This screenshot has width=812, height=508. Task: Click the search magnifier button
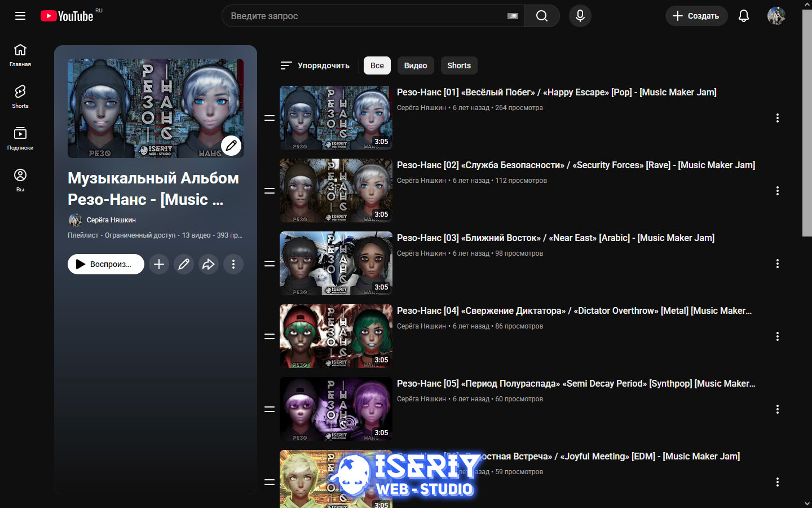click(x=541, y=16)
